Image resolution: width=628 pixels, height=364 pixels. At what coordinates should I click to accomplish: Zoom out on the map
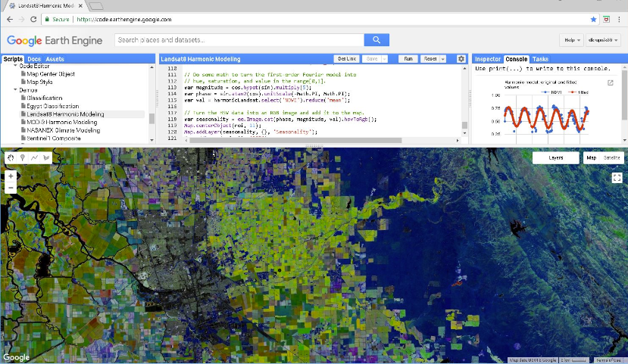click(x=11, y=188)
